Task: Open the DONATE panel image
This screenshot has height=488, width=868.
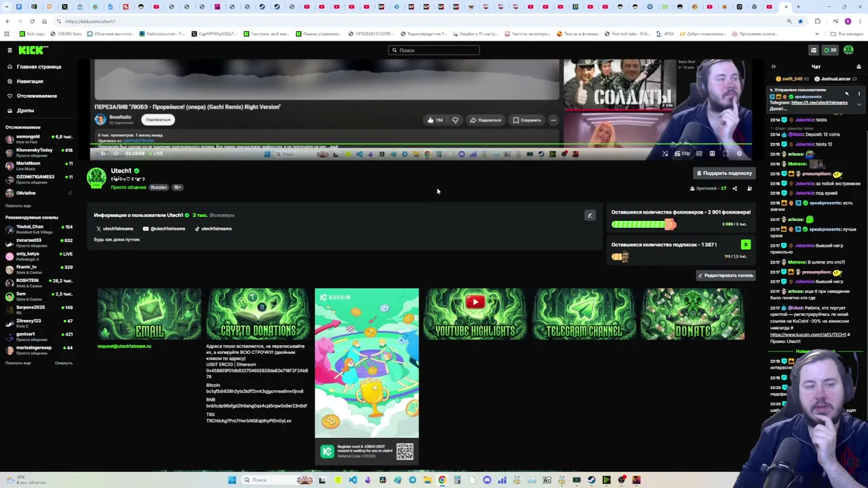Action: 692,314
